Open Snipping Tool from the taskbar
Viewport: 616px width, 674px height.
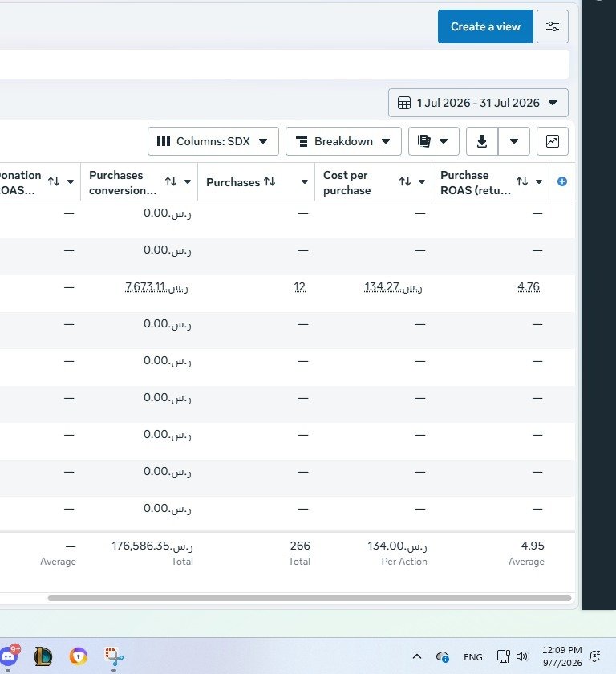(x=113, y=656)
